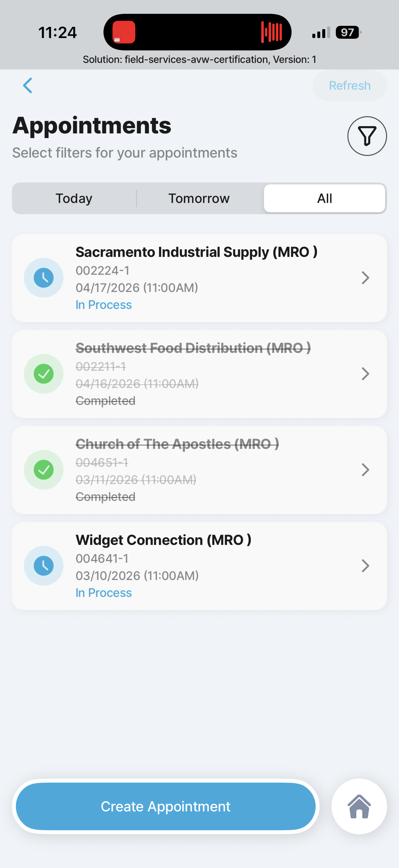Image resolution: width=399 pixels, height=868 pixels.
Task: Open Church of The Apostles chevron
Action: (x=365, y=470)
